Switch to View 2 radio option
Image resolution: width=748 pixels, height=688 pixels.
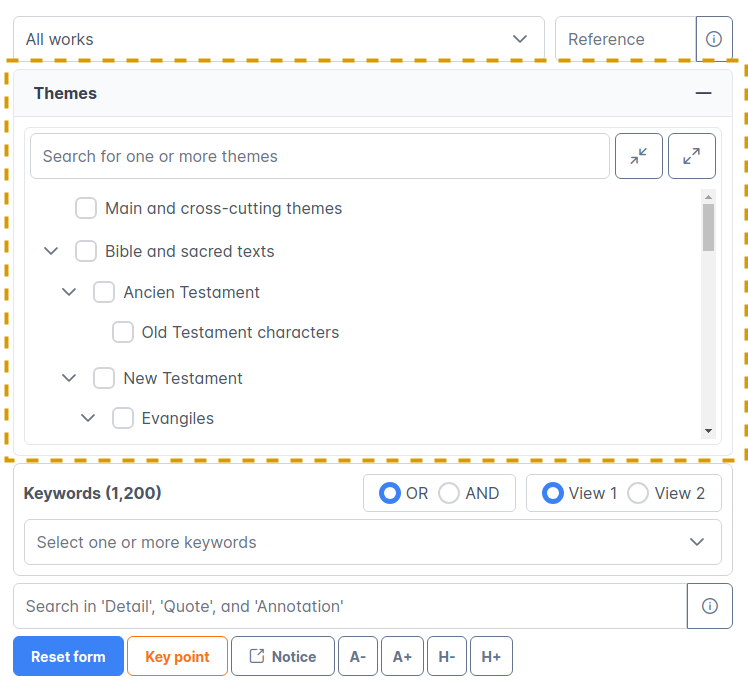[x=637, y=493]
